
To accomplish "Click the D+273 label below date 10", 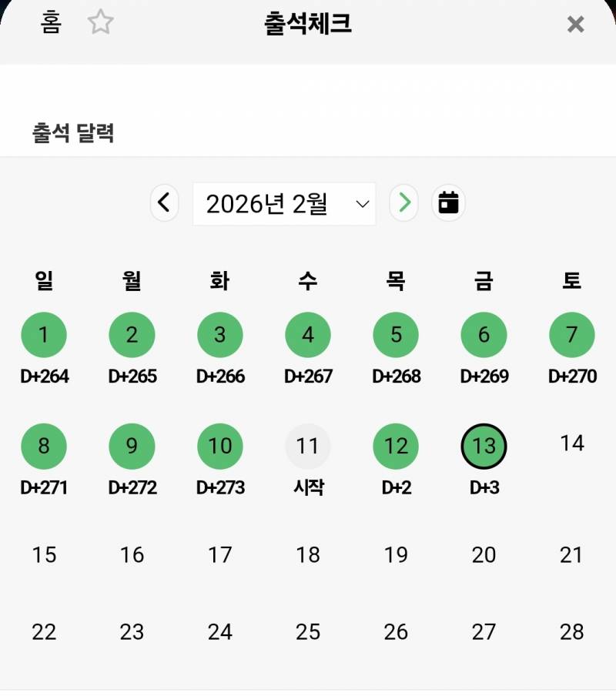I will pyautogui.click(x=220, y=487).
